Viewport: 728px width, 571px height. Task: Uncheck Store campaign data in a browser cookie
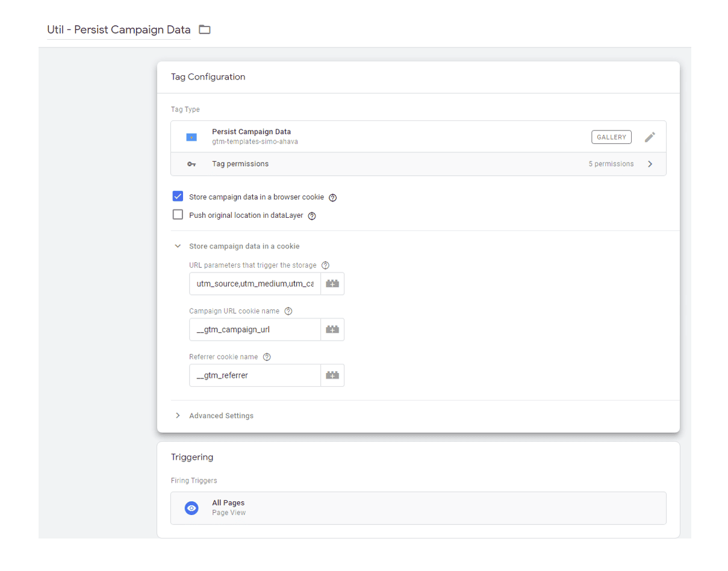click(x=178, y=197)
